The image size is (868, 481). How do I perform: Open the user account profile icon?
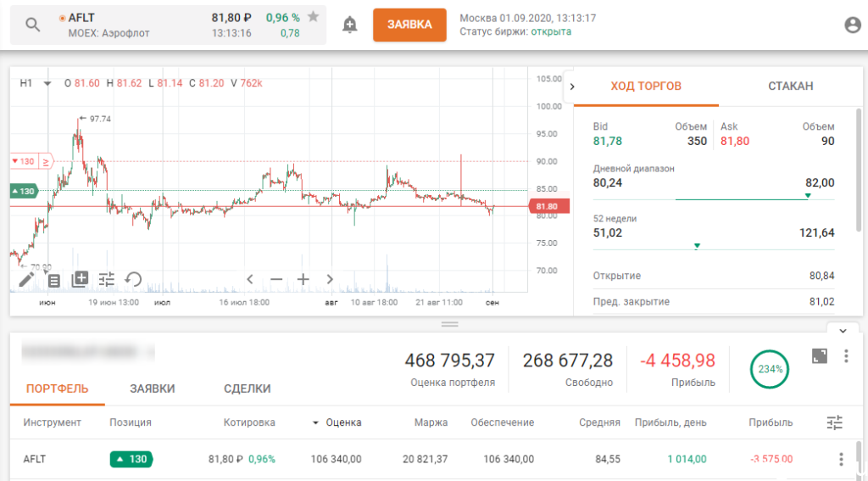[x=853, y=25]
